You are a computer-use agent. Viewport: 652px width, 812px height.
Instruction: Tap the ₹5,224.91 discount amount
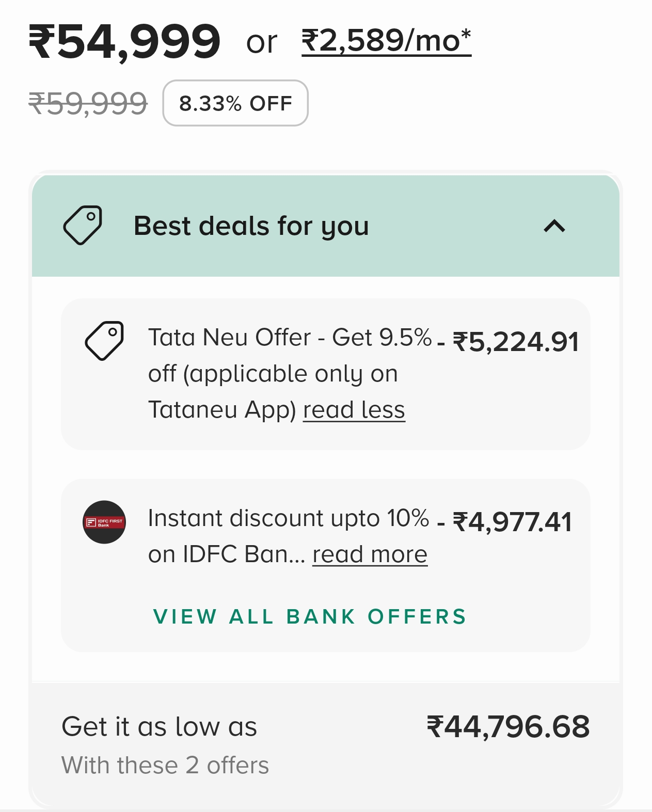click(x=515, y=342)
